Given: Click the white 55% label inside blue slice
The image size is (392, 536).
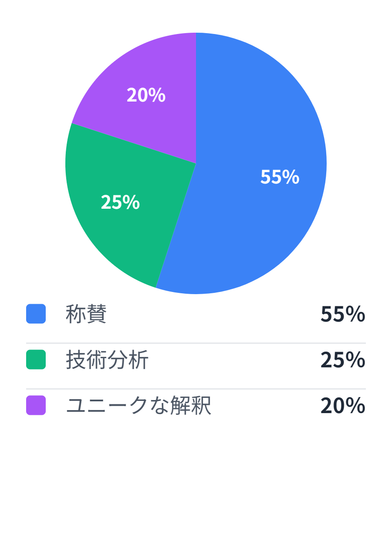Looking at the screenshot, I should pyautogui.click(x=280, y=177).
